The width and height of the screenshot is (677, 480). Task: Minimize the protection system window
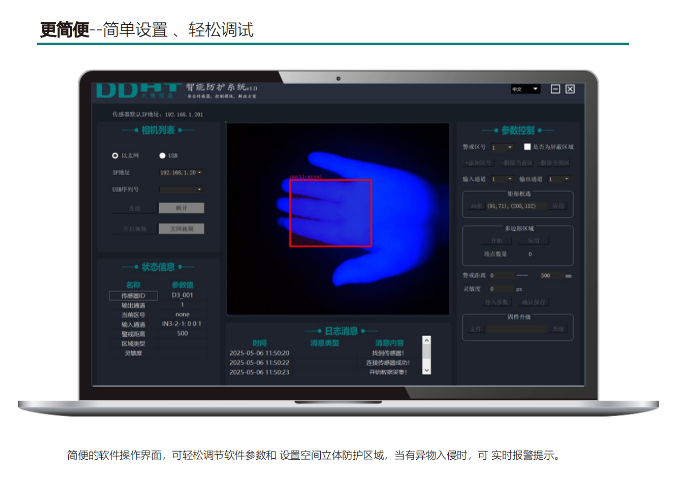click(555, 89)
